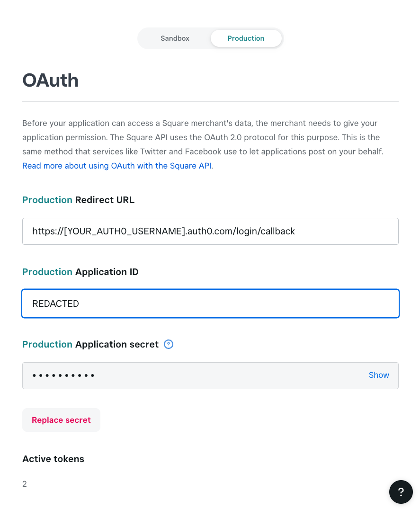
Task: Show the Production Application secret
Action: pos(378,375)
